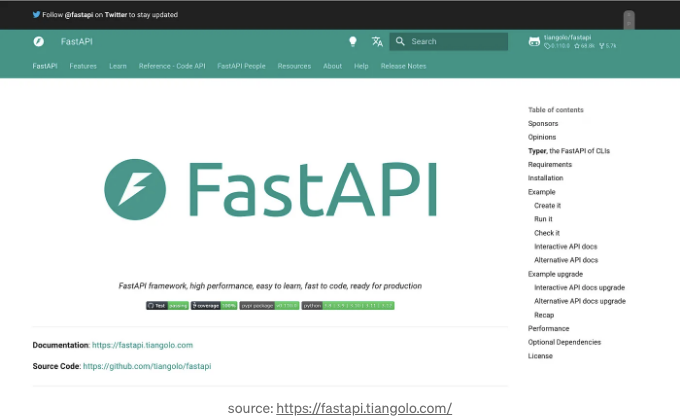Image resolution: width=680 pixels, height=418 pixels.
Task: Jump to Interactive API docs upgrade
Action: (579, 287)
